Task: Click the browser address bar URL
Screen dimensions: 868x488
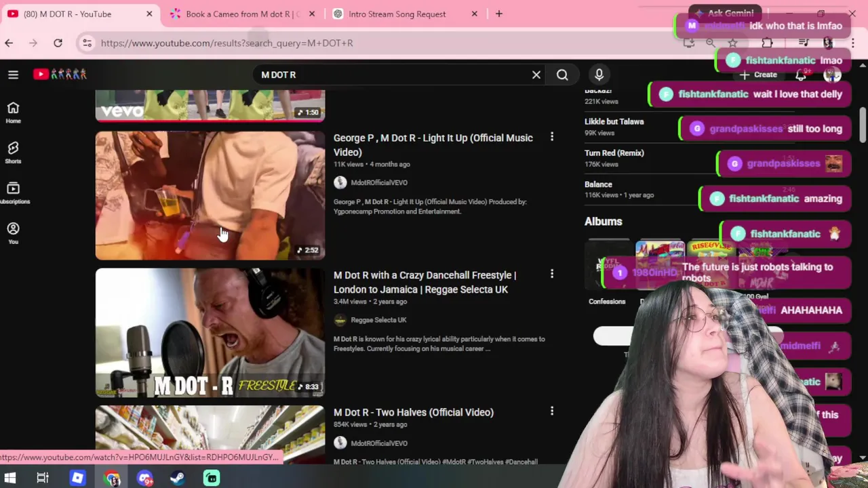Action: [x=226, y=43]
